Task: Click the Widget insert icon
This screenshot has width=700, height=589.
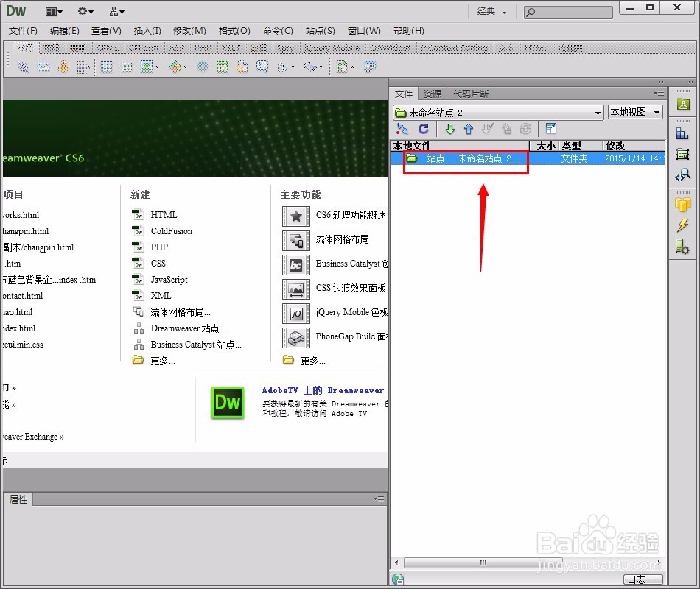Action: (x=202, y=67)
